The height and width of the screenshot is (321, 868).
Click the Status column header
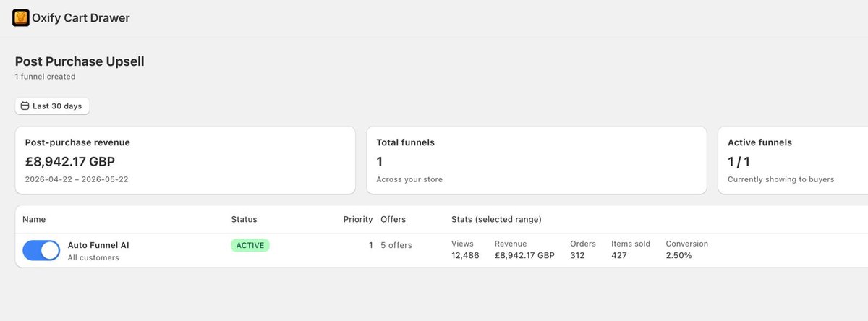(244, 219)
